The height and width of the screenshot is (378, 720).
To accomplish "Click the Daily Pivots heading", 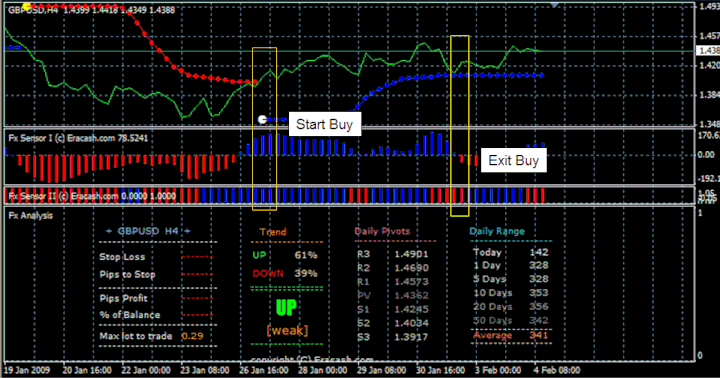I will 382,231.
